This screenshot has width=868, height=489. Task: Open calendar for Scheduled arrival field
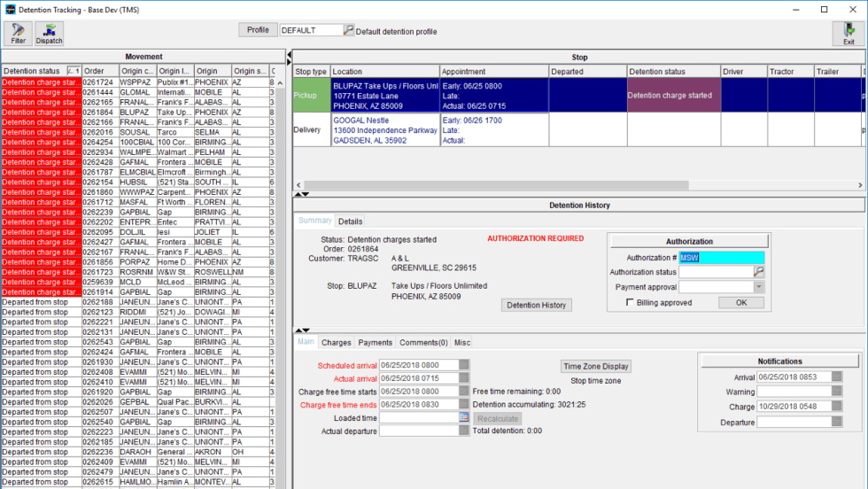(464, 364)
